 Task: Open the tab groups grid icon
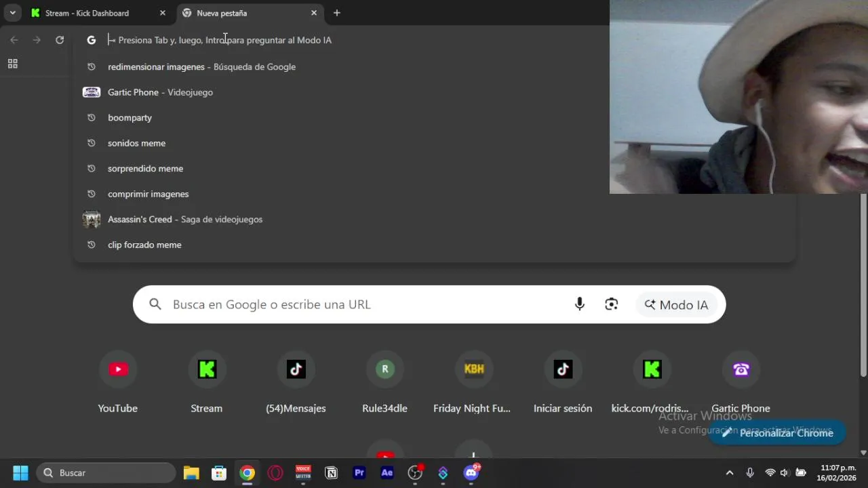pyautogui.click(x=12, y=64)
